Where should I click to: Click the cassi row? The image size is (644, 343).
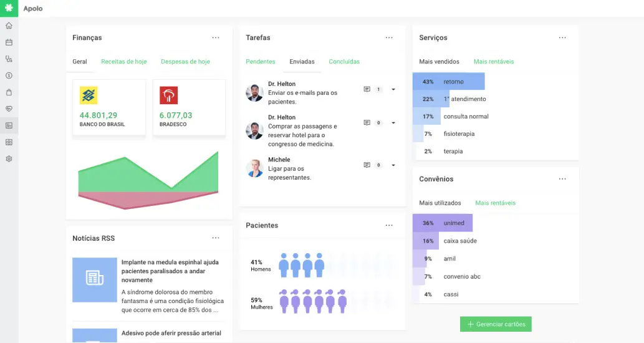pos(496,294)
